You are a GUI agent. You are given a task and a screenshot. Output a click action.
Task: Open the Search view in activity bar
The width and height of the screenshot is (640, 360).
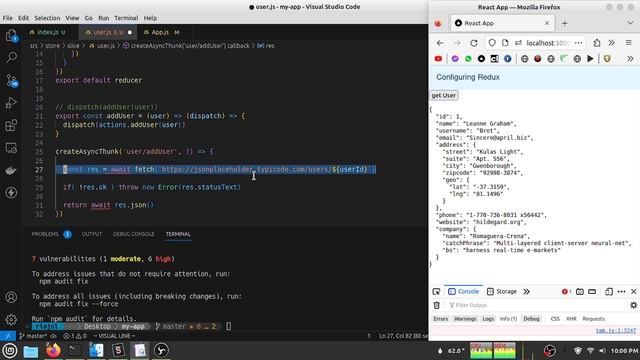click(11, 57)
